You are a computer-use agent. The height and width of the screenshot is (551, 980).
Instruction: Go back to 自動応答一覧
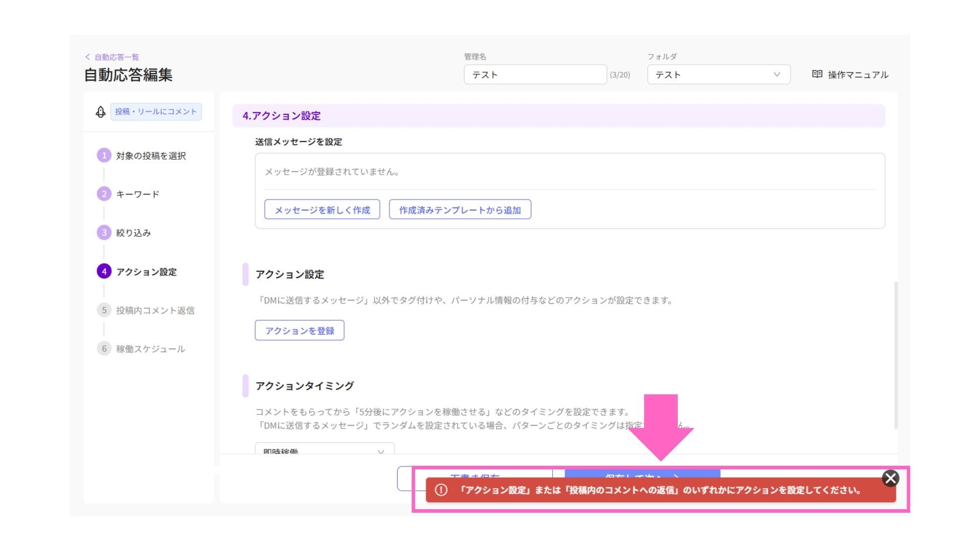112,57
